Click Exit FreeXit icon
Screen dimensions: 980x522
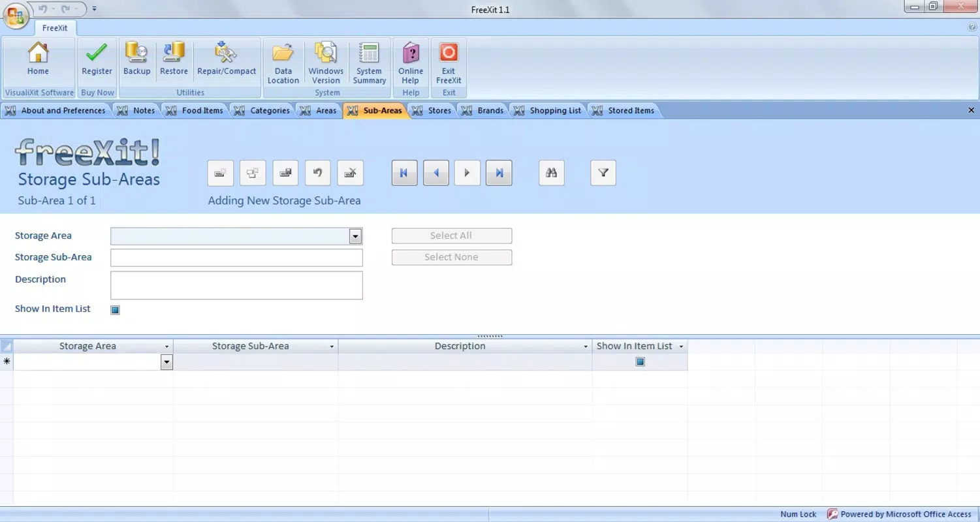click(x=449, y=52)
